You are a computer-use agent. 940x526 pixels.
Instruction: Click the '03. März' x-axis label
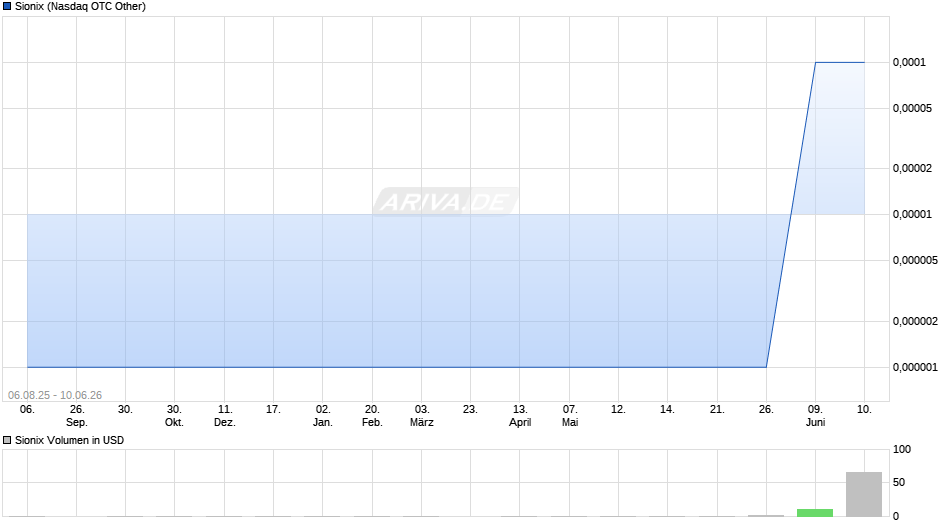click(x=421, y=416)
